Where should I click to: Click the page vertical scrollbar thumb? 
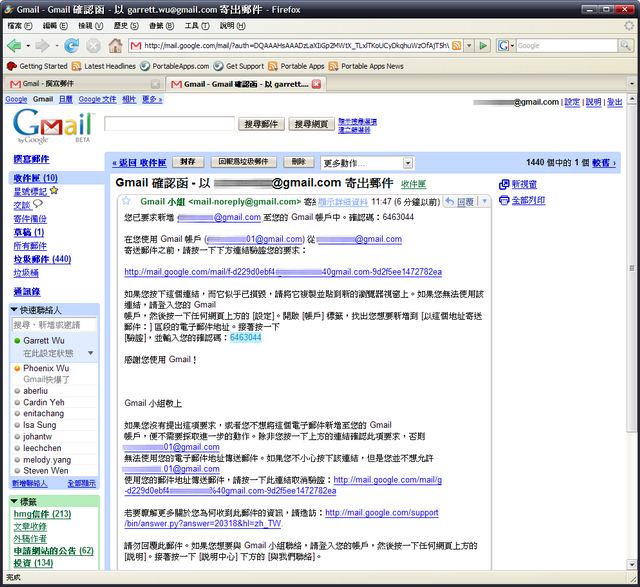click(631, 268)
